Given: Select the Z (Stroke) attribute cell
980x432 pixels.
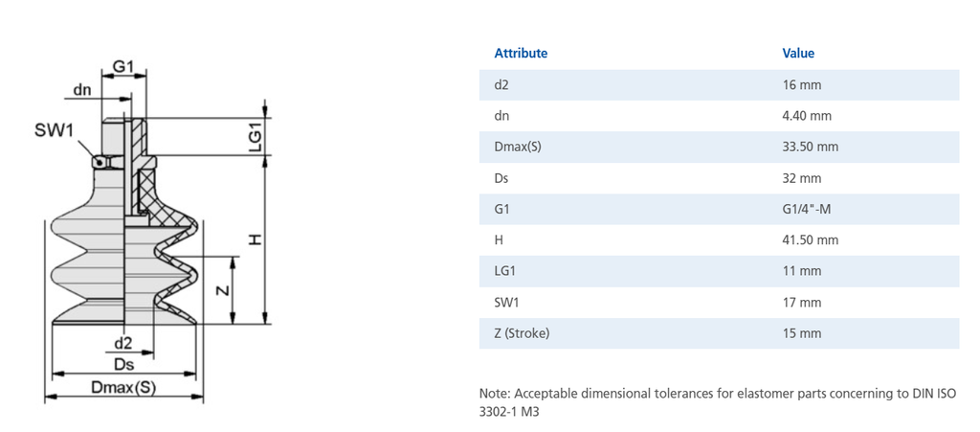Looking at the screenshot, I should tap(522, 333).
